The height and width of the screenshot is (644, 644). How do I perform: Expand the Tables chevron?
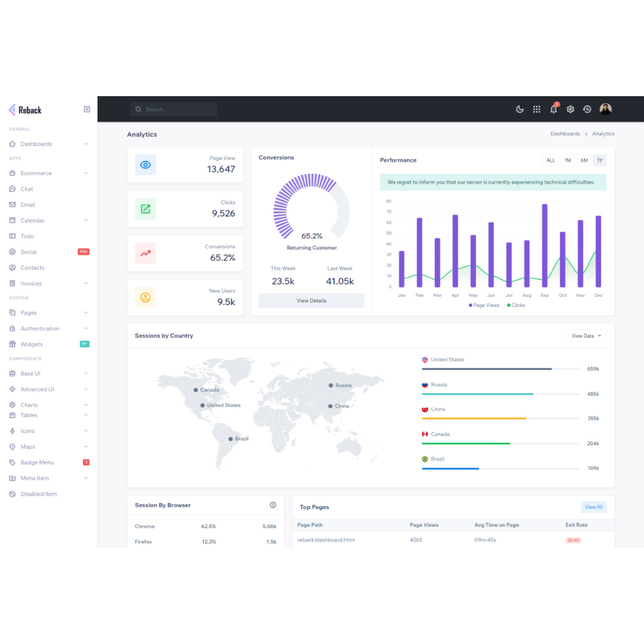click(x=86, y=415)
